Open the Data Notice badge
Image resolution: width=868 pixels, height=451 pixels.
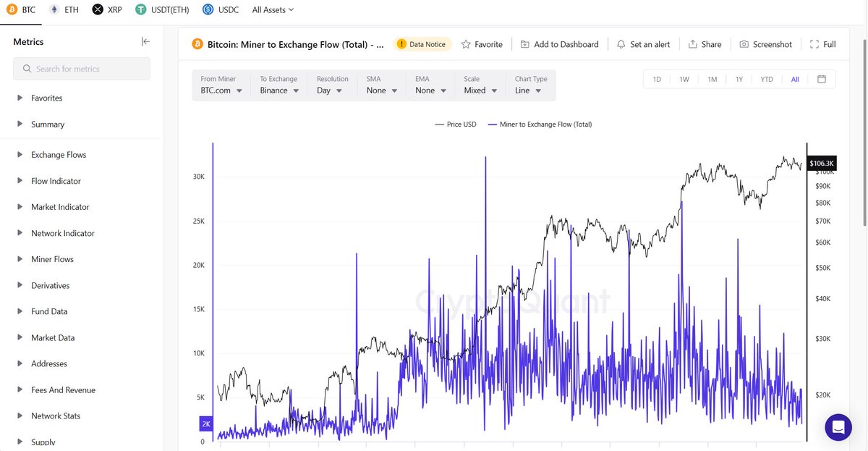[423, 44]
